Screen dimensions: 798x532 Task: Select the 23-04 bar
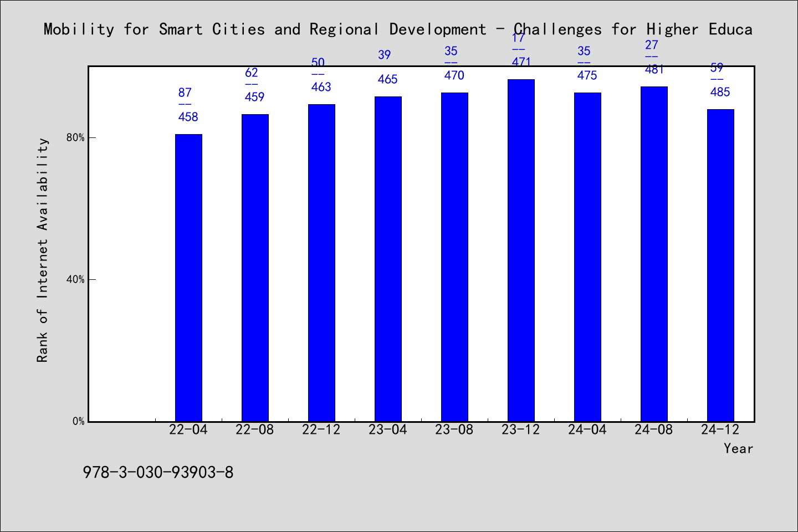(388, 259)
